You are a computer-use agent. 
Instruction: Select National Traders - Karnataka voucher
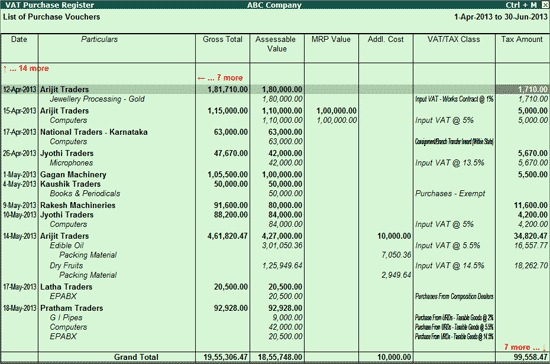pos(275,132)
